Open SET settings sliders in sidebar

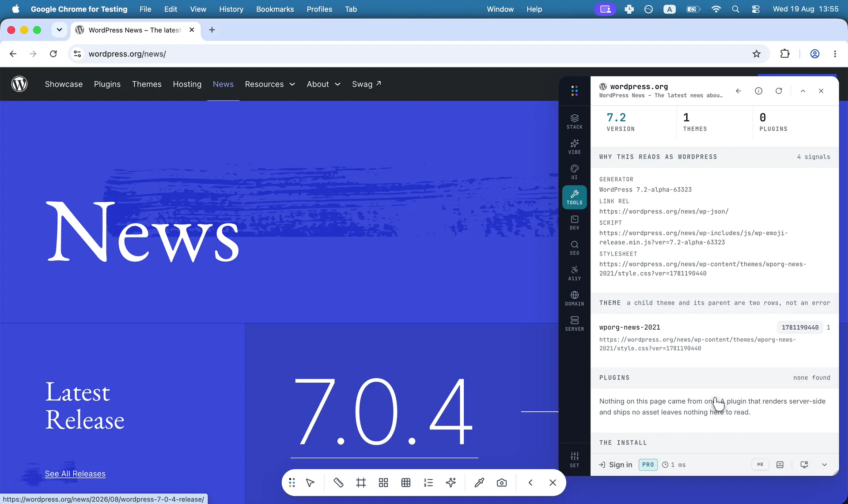point(574,459)
